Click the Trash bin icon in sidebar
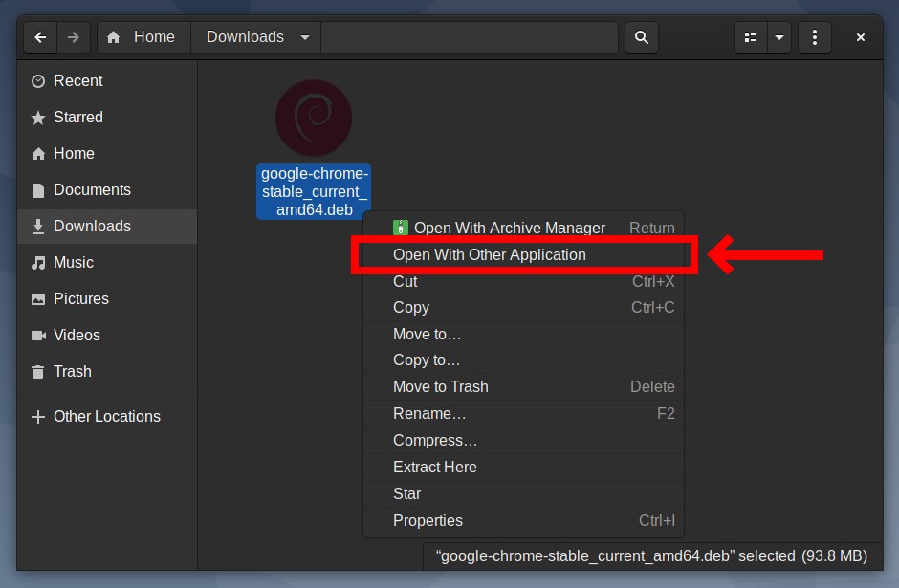899x588 pixels. 38,372
